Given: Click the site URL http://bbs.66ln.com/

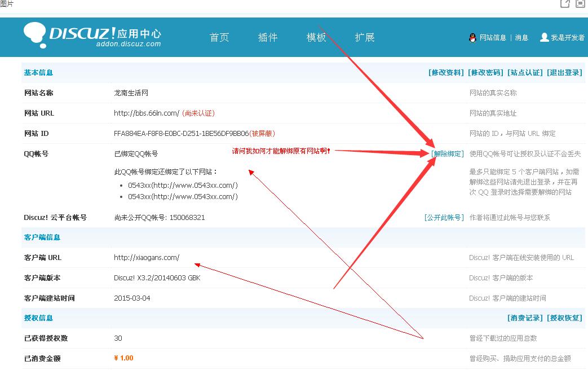Looking at the screenshot, I should click(147, 113).
